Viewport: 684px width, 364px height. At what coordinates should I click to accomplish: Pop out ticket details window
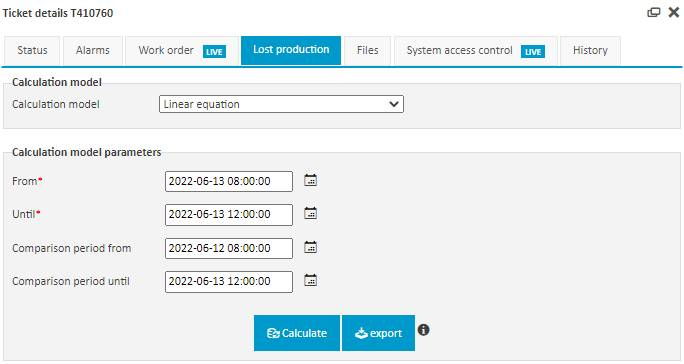[653, 12]
